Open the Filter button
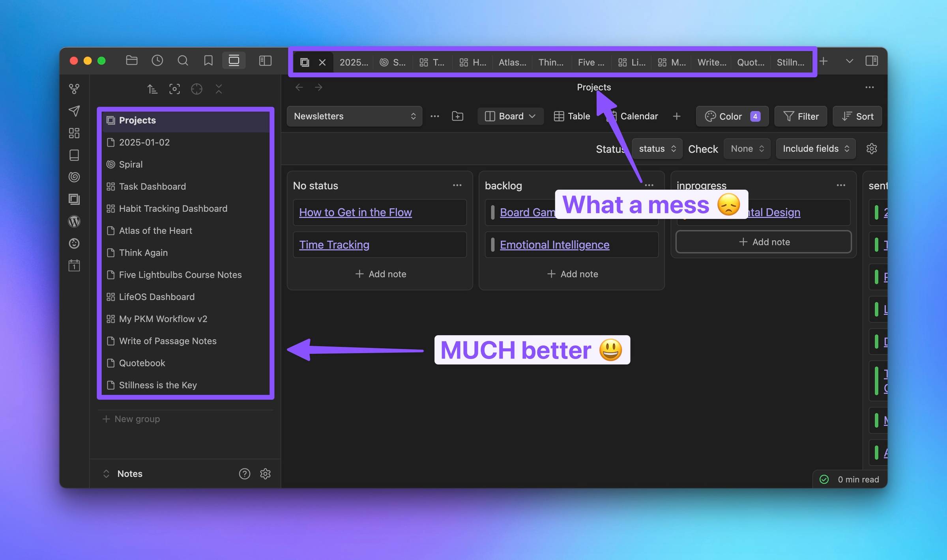This screenshot has height=560, width=947. (801, 116)
